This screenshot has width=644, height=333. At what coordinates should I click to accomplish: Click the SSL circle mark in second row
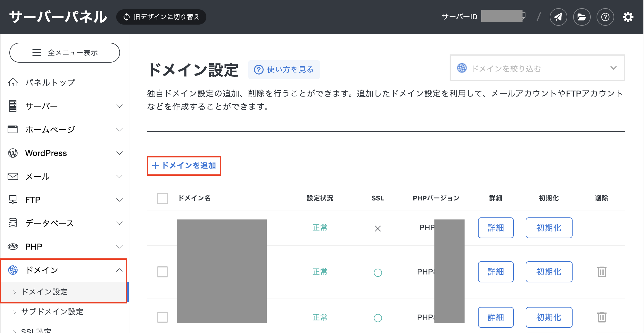click(378, 273)
